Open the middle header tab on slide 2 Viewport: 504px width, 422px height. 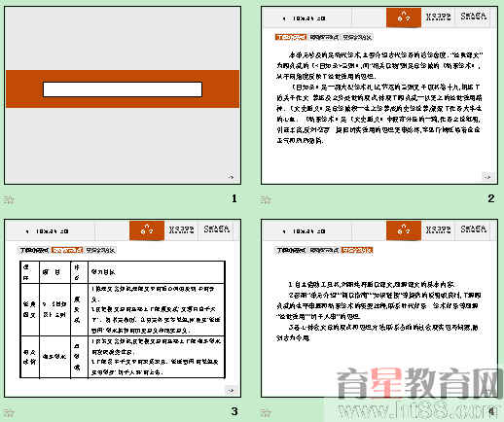[438, 17]
